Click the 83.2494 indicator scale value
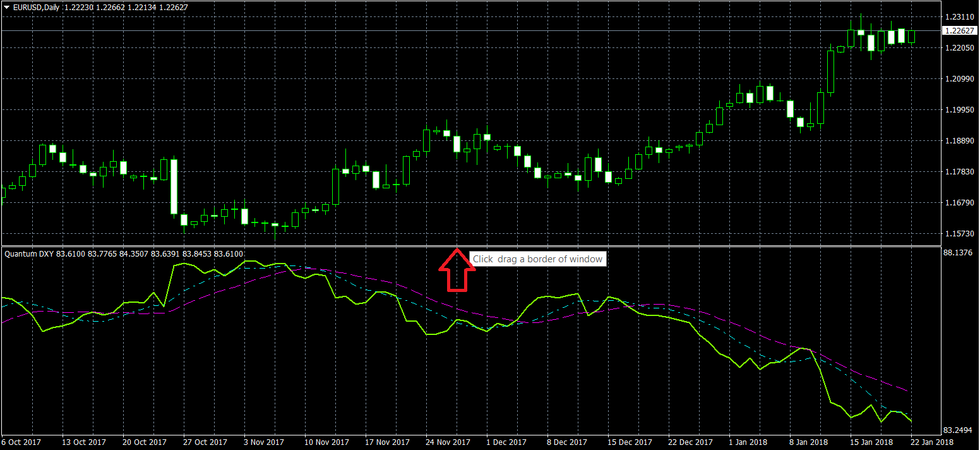Viewport: 980px width, 450px height. click(x=958, y=430)
